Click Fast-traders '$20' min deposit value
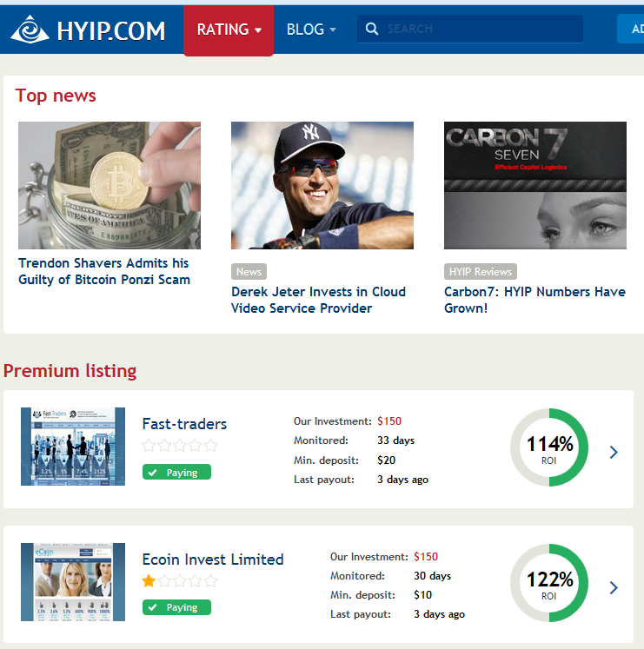This screenshot has width=644, height=649. [387, 460]
